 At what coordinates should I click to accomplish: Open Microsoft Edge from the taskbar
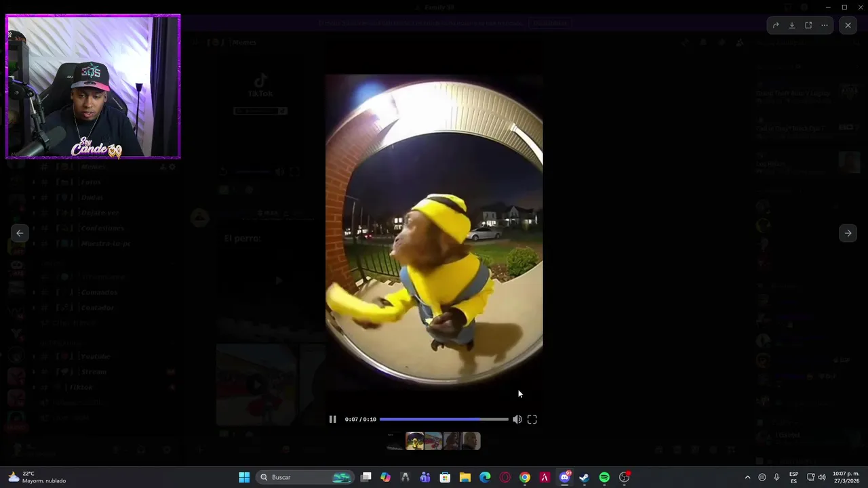[x=485, y=477]
